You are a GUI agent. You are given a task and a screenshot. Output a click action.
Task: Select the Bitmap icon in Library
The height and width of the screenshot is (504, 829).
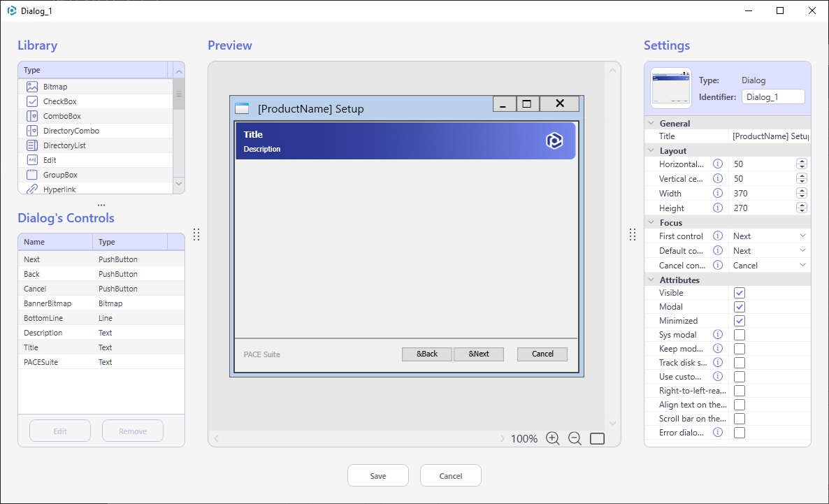point(32,87)
